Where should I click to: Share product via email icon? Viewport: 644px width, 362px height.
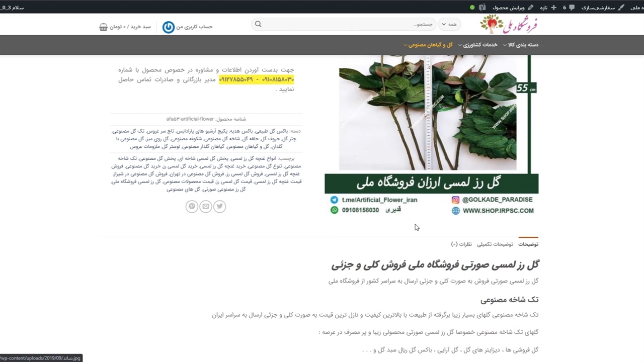(x=205, y=206)
